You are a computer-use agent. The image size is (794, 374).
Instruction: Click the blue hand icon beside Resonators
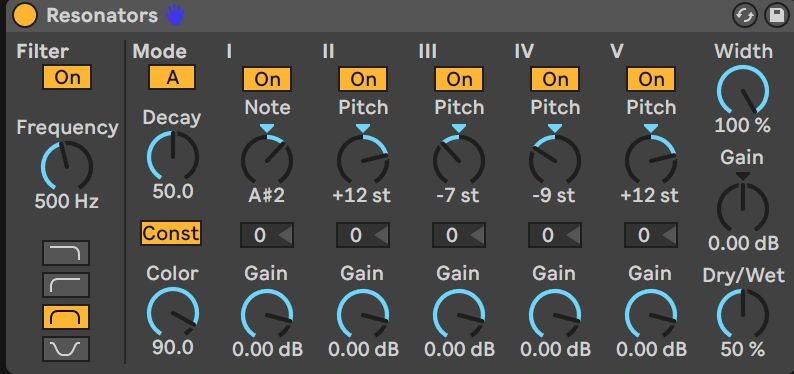coord(175,15)
